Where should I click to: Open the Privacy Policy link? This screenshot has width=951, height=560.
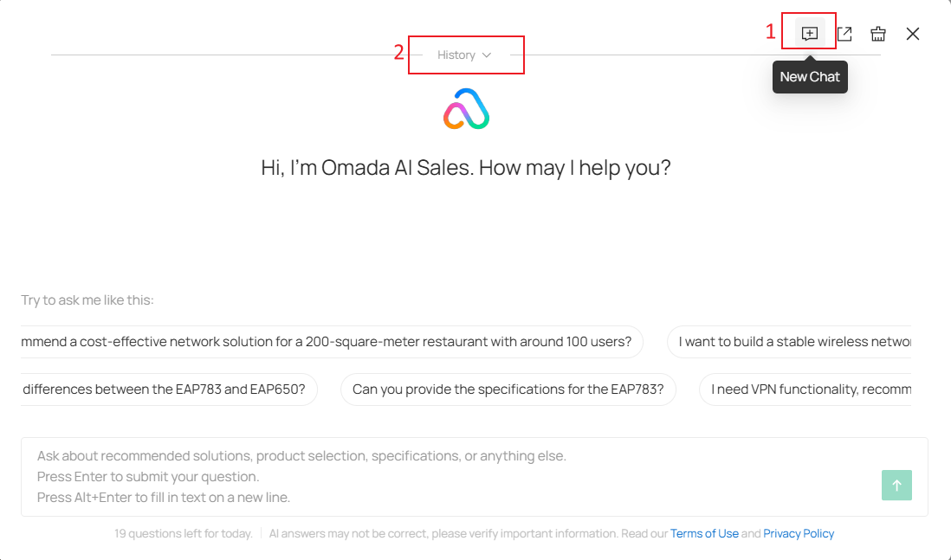799,534
